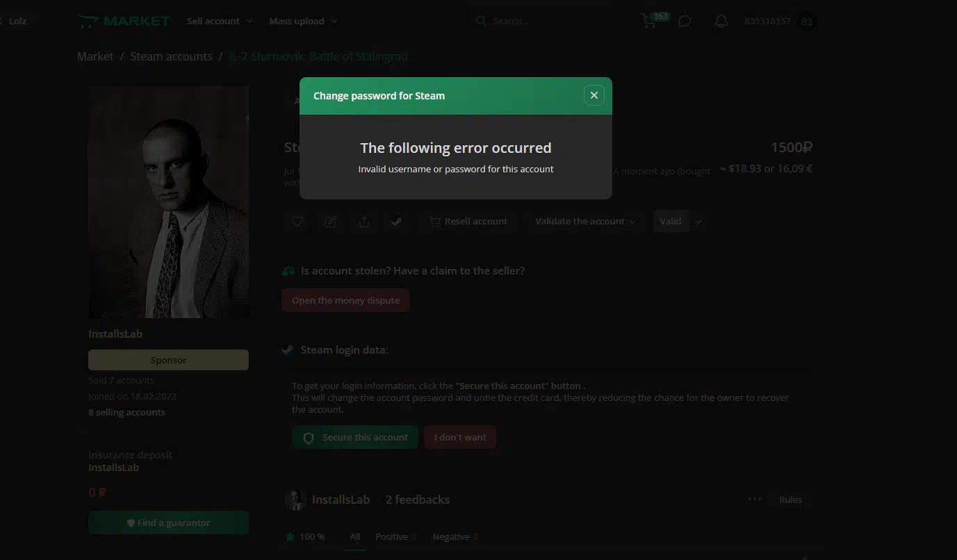
Task: Go to Steam accounts breadcrumb link
Action: pyautogui.click(x=171, y=56)
